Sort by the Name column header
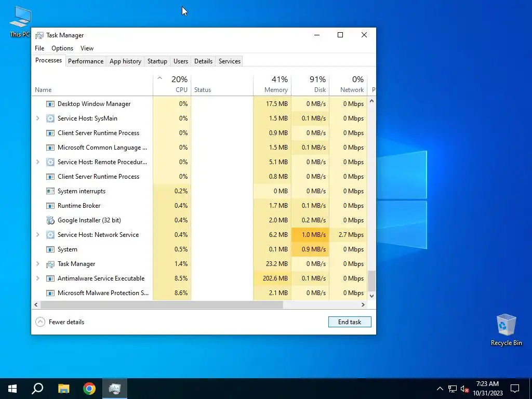The image size is (532, 399). [92, 84]
